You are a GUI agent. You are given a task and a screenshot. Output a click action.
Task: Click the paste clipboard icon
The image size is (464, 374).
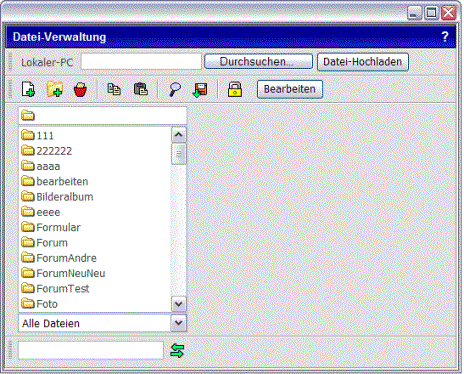pyautogui.click(x=140, y=89)
